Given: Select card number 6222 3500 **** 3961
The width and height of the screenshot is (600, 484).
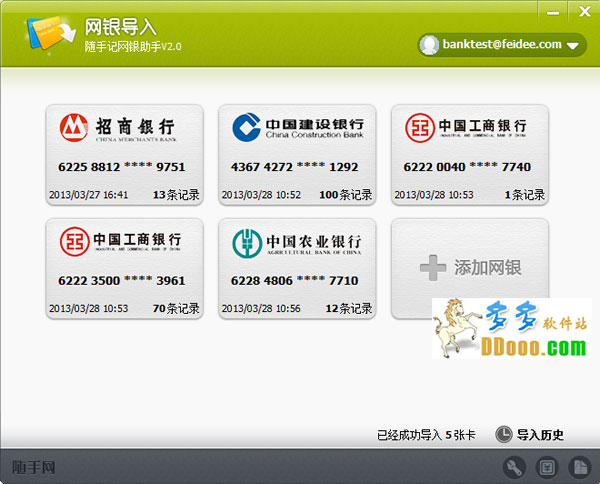Looking at the screenshot, I should [122, 280].
